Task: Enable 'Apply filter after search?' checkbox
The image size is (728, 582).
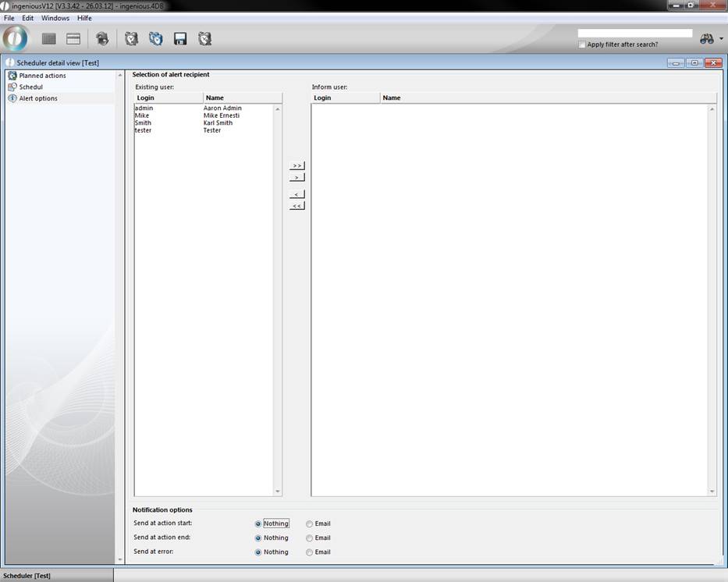Action: (582, 44)
